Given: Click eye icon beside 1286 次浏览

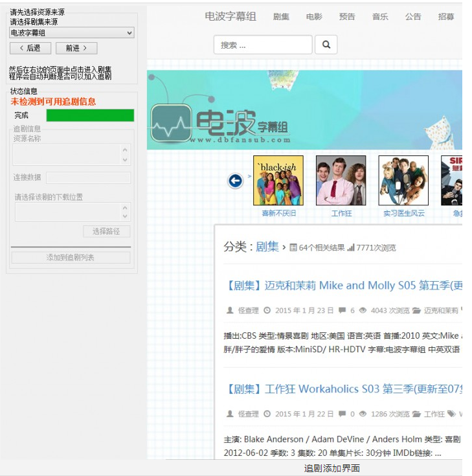Looking at the screenshot, I should (363, 414).
